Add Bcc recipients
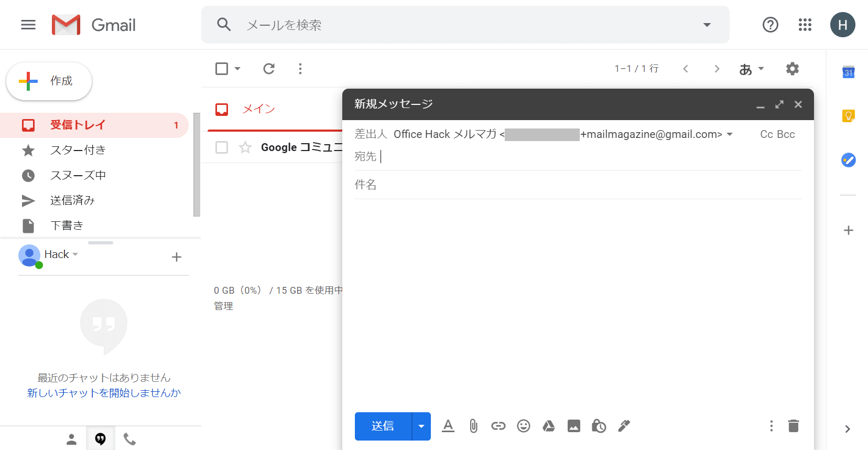This screenshot has height=450, width=868. pos(786,134)
